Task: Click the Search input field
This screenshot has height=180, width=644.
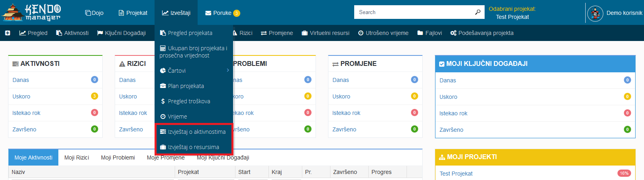Action: 415,12
